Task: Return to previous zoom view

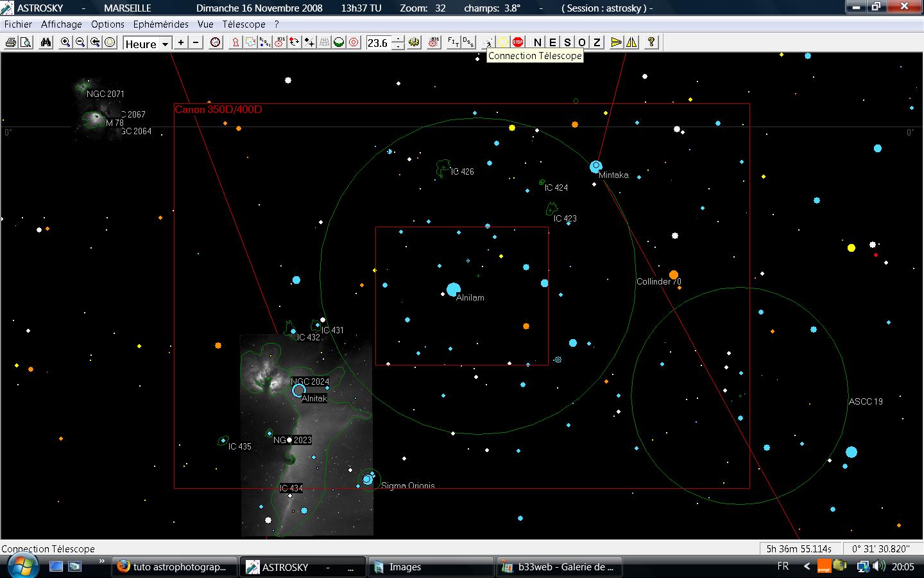Action: point(95,42)
